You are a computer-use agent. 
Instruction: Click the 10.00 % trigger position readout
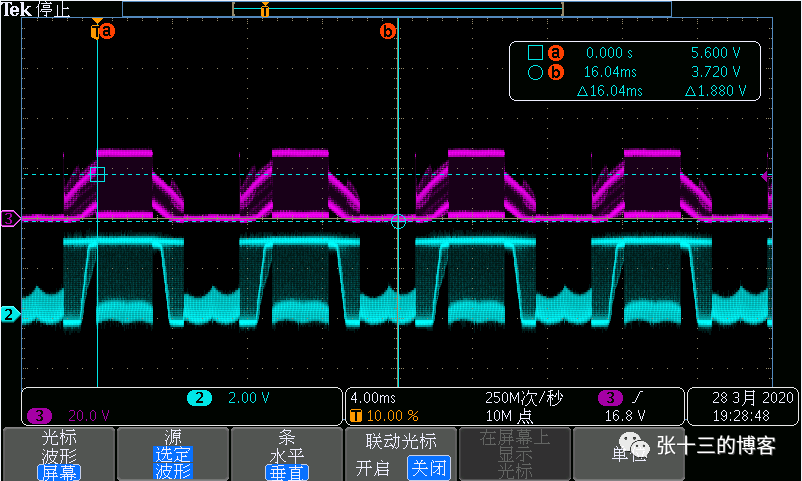pyautogui.click(x=392, y=416)
